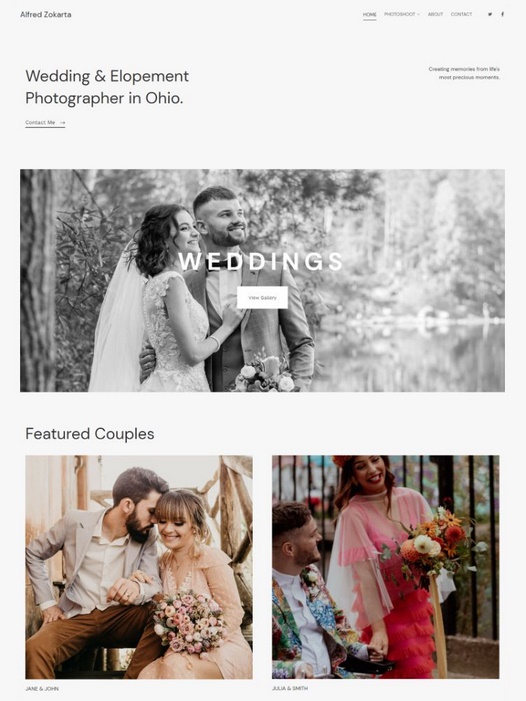Screen dimensions: 526x701
Task: Click the arrow beside Contact Me
Action: (63, 122)
